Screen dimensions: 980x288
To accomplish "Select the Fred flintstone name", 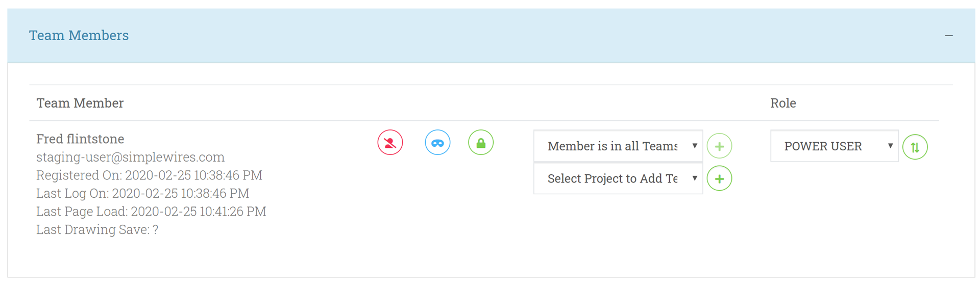I will click(x=80, y=139).
